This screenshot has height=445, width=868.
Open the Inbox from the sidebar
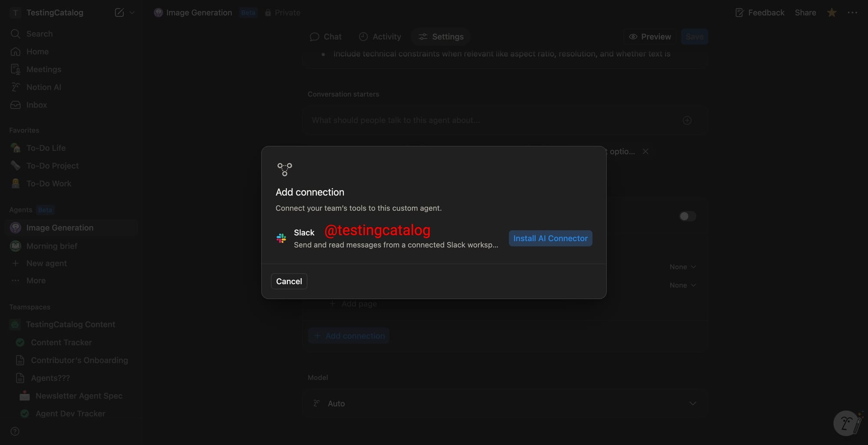(36, 105)
